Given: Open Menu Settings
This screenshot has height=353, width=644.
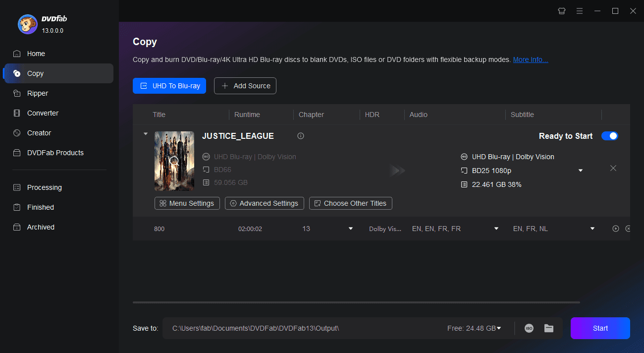Looking at the screenshot, I should 187,203.
